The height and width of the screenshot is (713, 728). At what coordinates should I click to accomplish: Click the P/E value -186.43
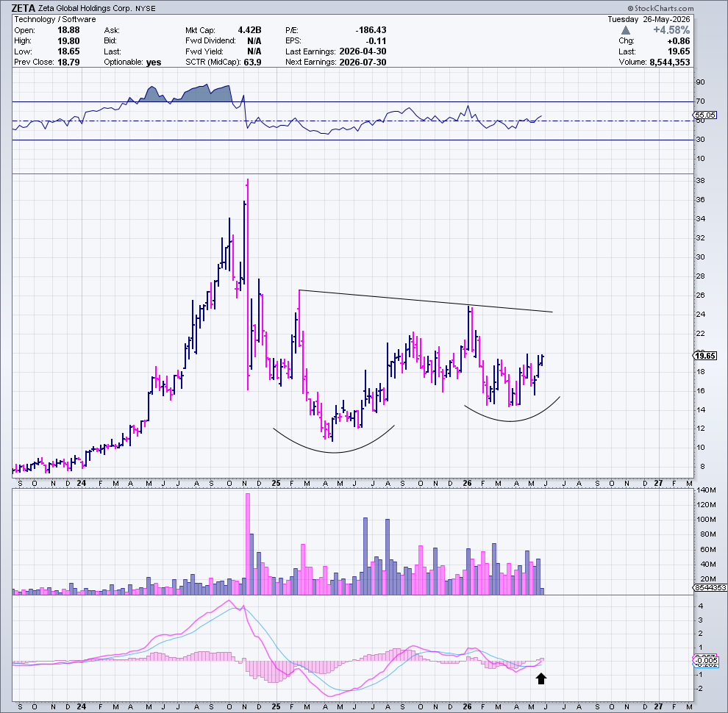[x=371, y=30]
